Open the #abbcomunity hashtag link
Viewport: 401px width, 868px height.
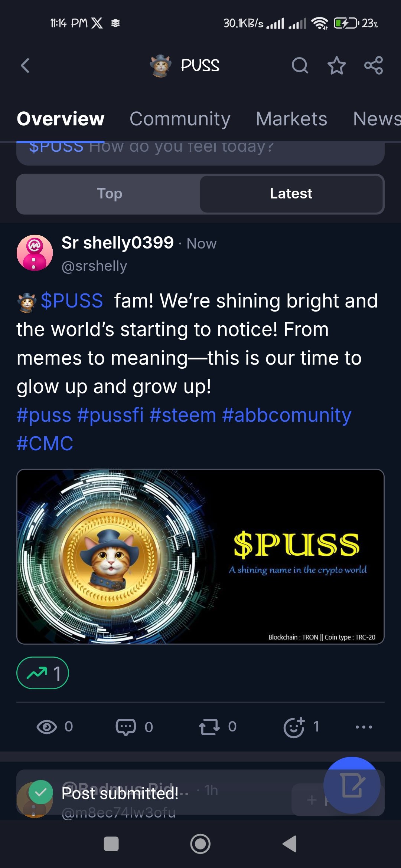click(x=287, y=415)
